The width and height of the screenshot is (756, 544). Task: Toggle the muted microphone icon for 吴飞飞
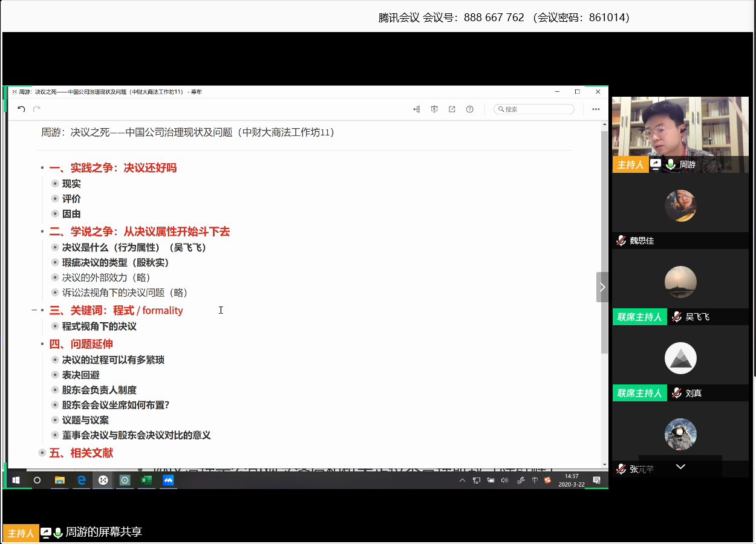coord(677,317)
